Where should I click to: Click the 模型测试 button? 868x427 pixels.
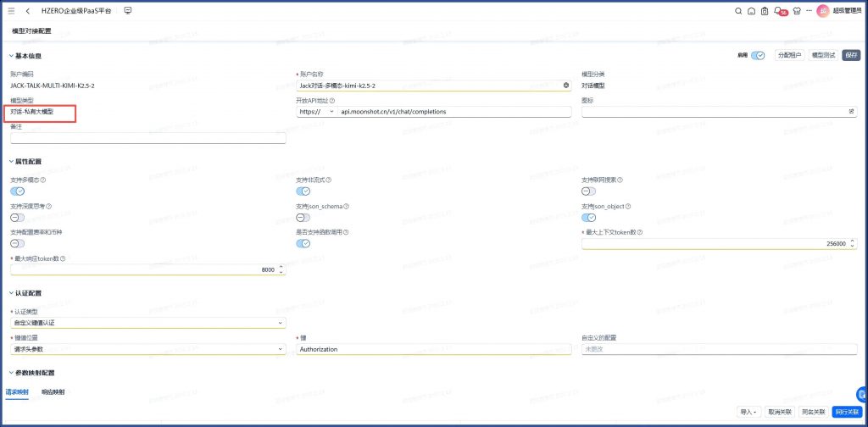[x=823, y=55]
